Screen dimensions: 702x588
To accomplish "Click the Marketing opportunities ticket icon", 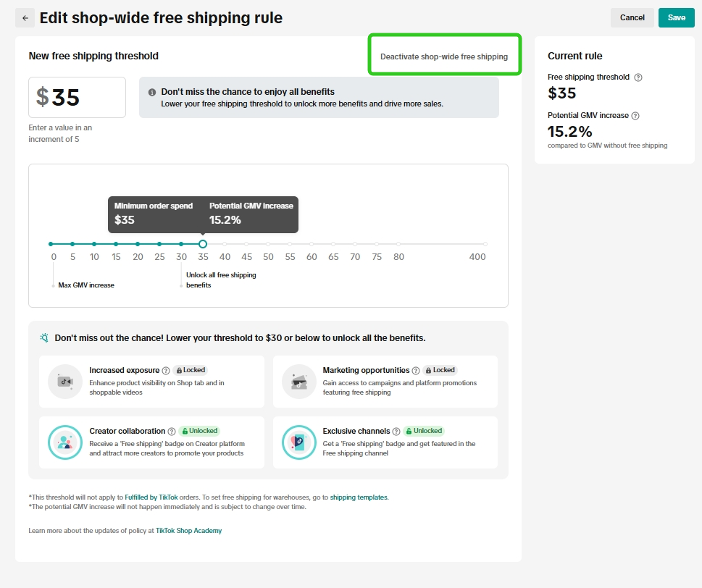I will (x=298, y=382).
